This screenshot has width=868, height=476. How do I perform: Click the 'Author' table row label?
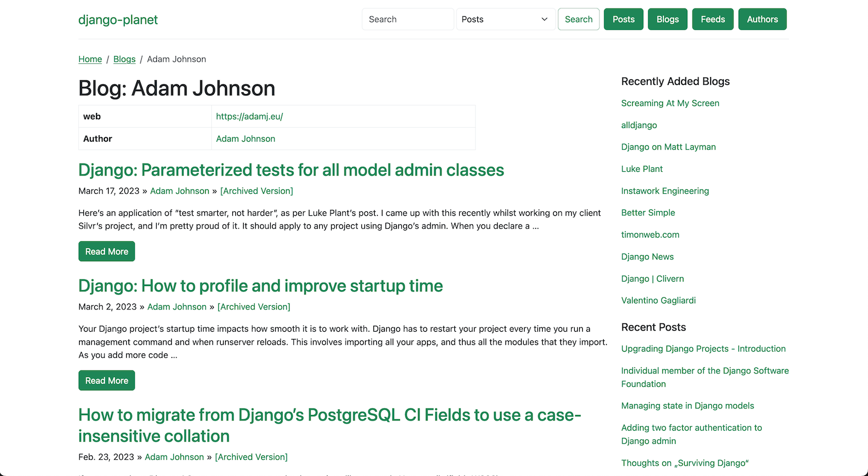pos(98,139)
